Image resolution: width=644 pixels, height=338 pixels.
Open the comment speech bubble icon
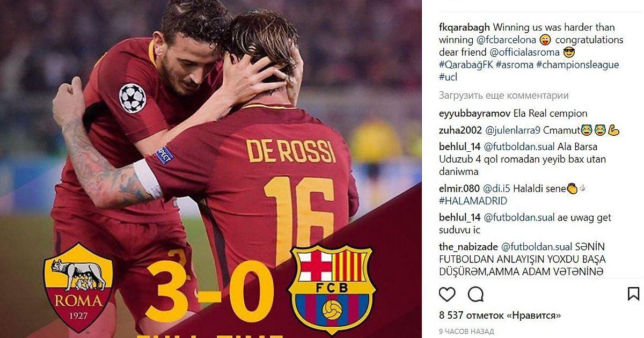[475, 294]
